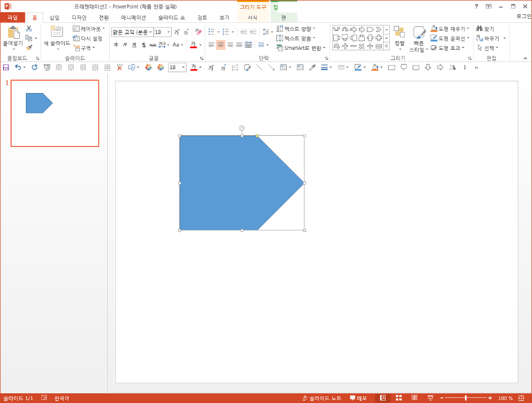
Task: Open Text Direction (텍스트 방향) dropdown
Action: point(296,29)
